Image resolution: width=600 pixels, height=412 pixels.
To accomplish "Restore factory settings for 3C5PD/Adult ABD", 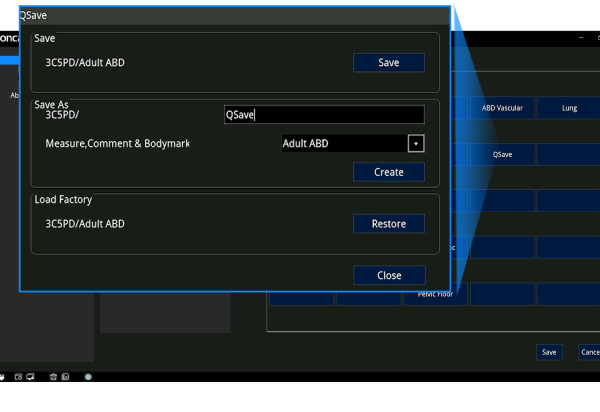I will tap(388, 224).
